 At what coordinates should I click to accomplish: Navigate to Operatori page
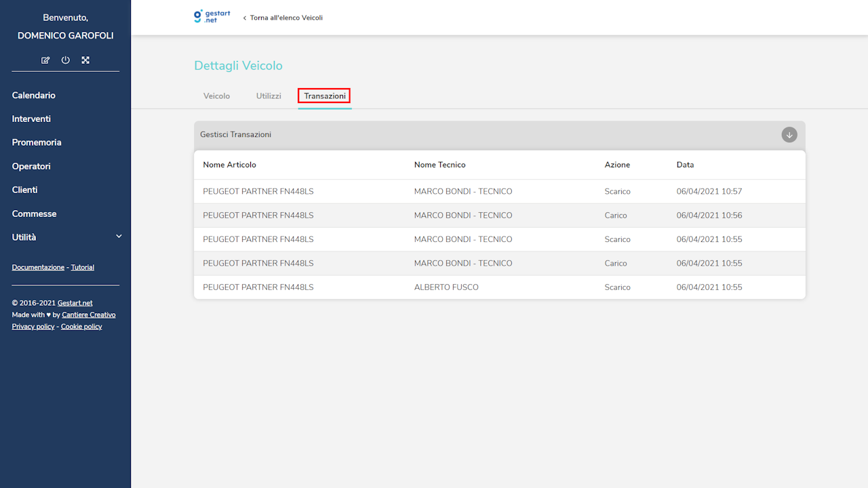[x=31, y=167]
